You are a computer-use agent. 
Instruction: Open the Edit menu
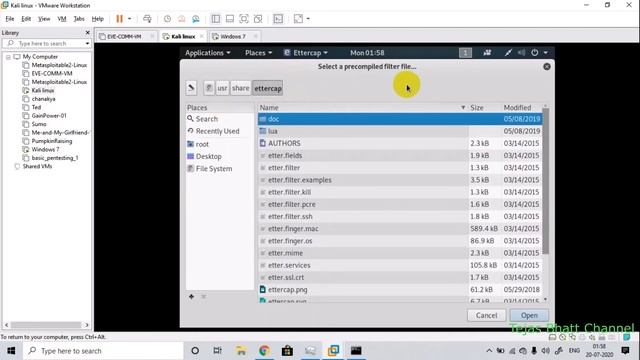(x=26, y=19)
